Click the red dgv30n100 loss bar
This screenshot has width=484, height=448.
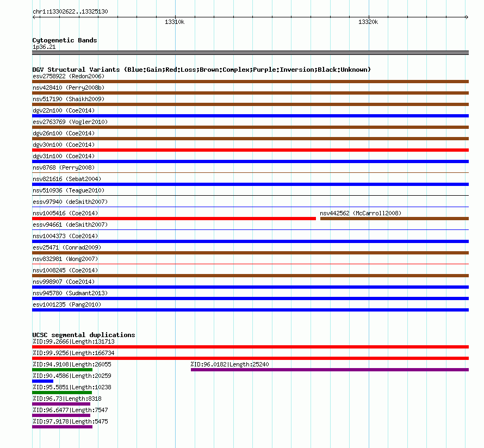(x=250, y=150)
